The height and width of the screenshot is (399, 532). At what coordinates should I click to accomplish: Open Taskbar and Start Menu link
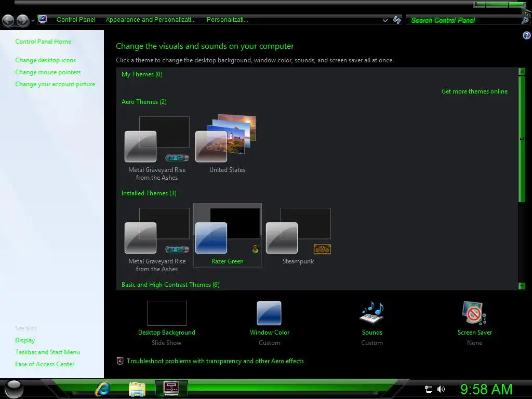47,352
